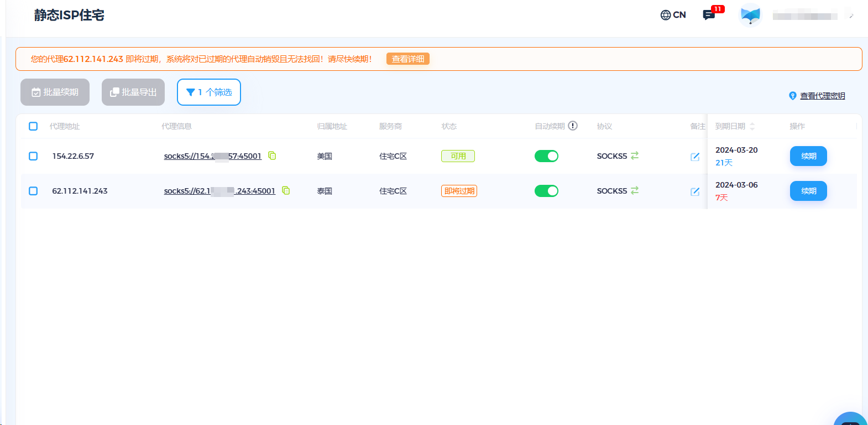Click 泰国 location cell
Screen dimensions: 868x425
[x=325, y=191]
